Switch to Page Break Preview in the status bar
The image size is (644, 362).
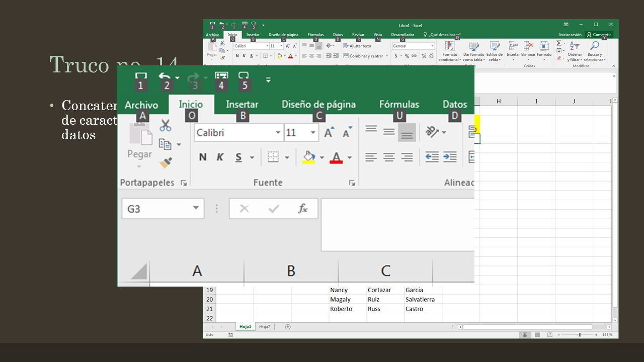[x=549, y=334]
